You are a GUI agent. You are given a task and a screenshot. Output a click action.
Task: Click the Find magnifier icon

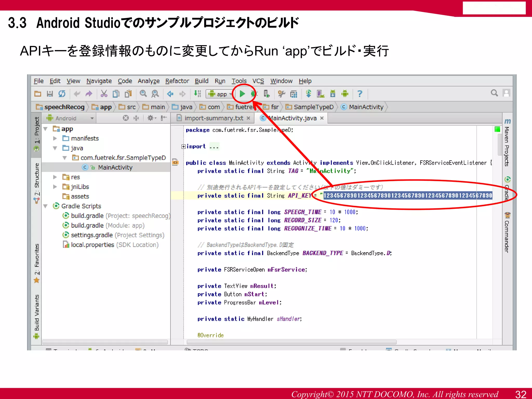pyautogui.click(x=143, y=94)
